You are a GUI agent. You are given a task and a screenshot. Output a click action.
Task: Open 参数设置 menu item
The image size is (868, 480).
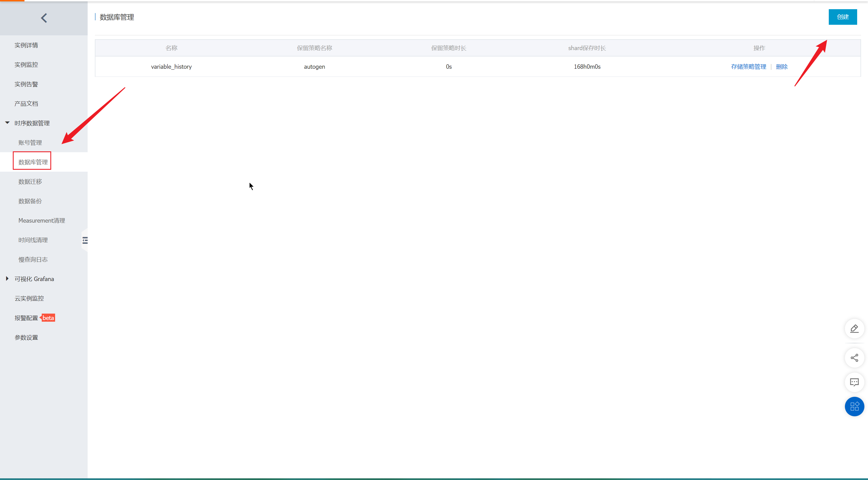click(26, 338)
